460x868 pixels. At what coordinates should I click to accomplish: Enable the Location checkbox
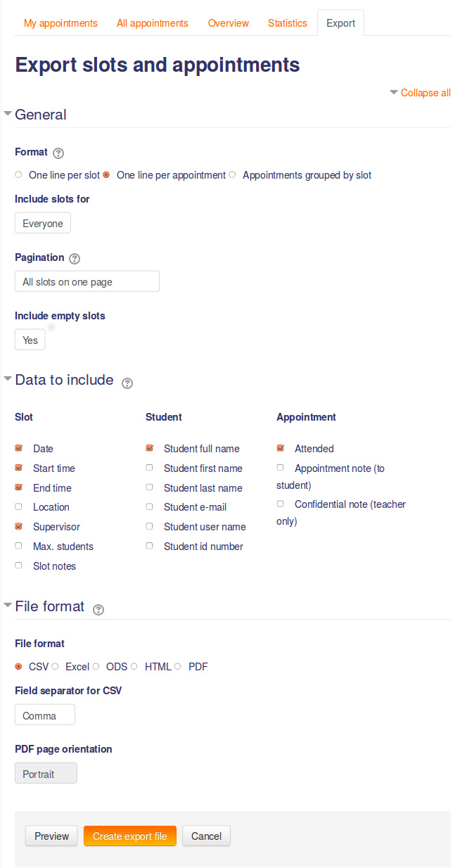(18, 506)
